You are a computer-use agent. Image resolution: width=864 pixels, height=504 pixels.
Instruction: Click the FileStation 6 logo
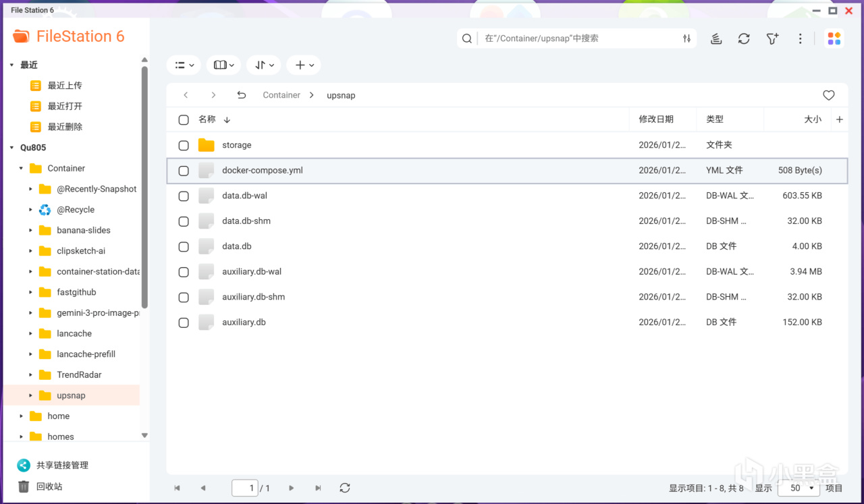coord(69,36)
